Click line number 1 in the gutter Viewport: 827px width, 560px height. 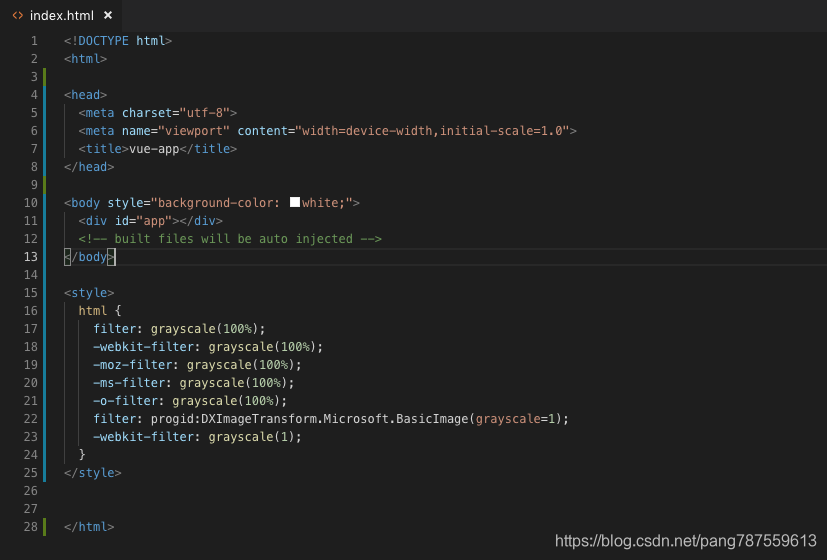tap(34, 41)
